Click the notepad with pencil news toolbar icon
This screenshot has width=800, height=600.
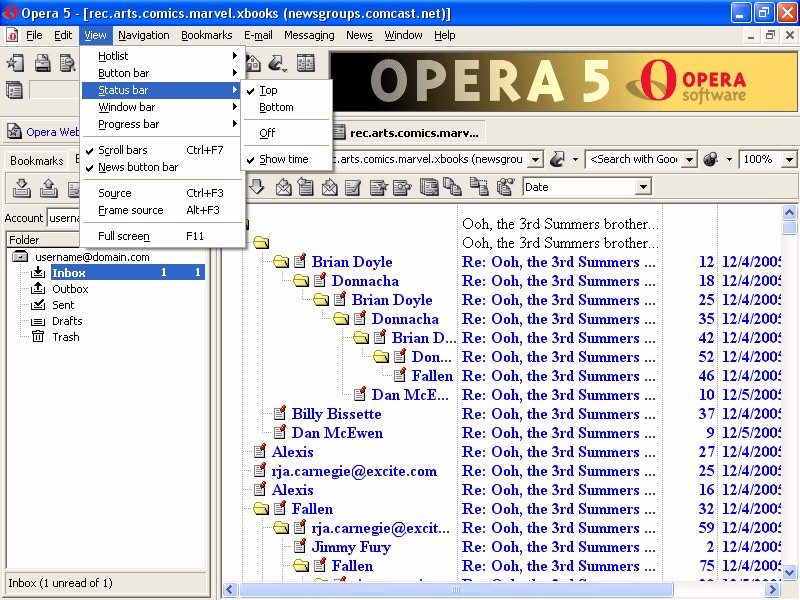coord(353,187)
